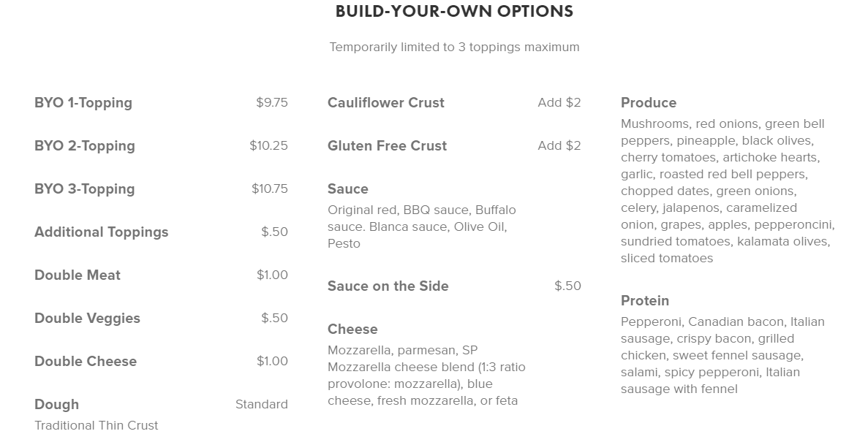Click the Double Meat option
Screen dimensions: 868x442
pyautogui.click(x=78, y=275)
